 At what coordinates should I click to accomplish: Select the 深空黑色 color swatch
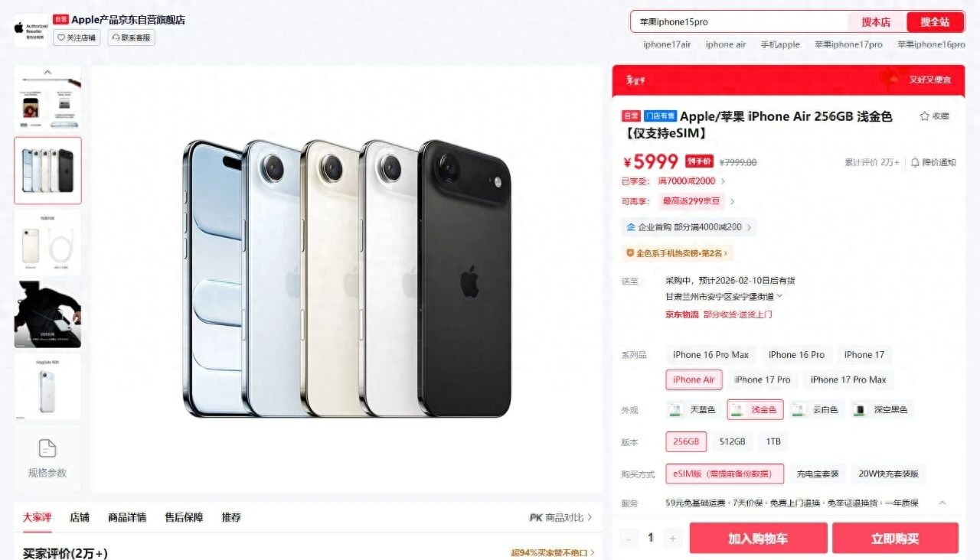click(x=882, y=410)
